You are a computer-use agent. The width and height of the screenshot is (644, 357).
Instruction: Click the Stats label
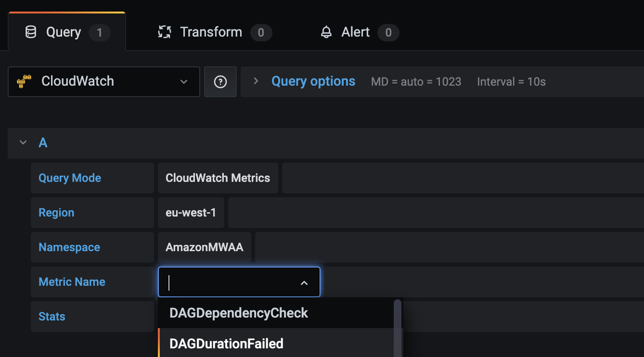[52, 317]
